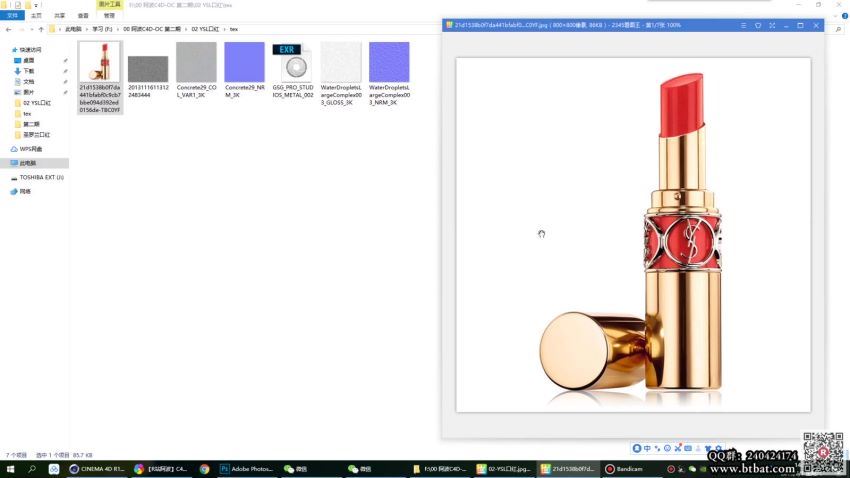850x478 pixels.
Task: Click the F: drive breadcrumb segment
Action: (102, 29)
